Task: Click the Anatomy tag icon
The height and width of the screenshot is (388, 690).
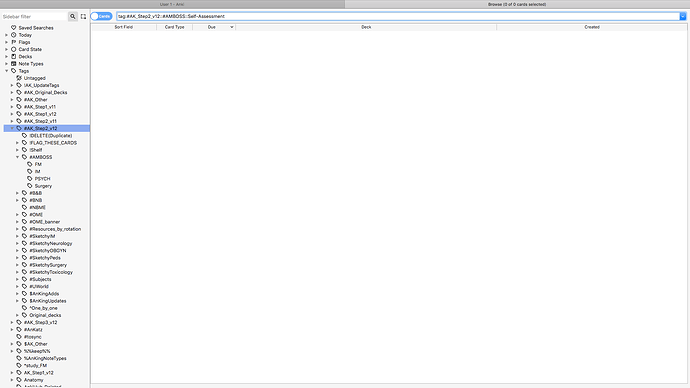Action: (19, 380)
